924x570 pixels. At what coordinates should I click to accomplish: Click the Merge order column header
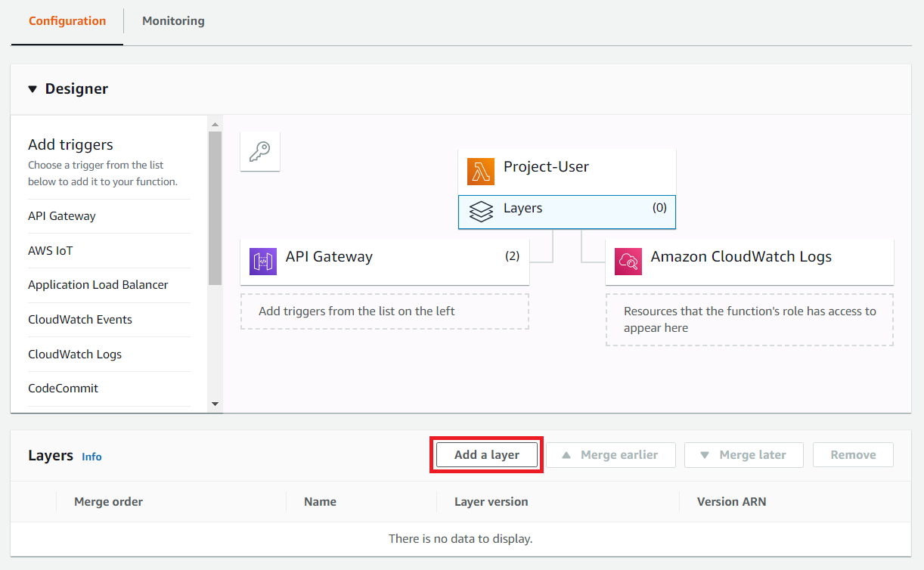108,502
